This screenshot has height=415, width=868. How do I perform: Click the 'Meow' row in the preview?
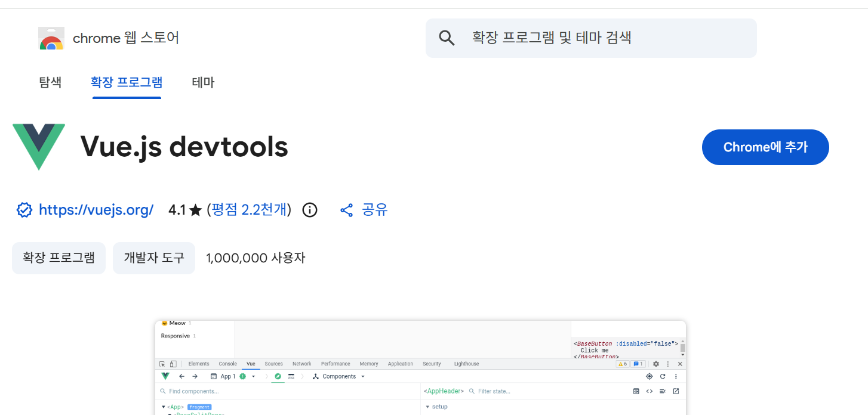(176, 323)
